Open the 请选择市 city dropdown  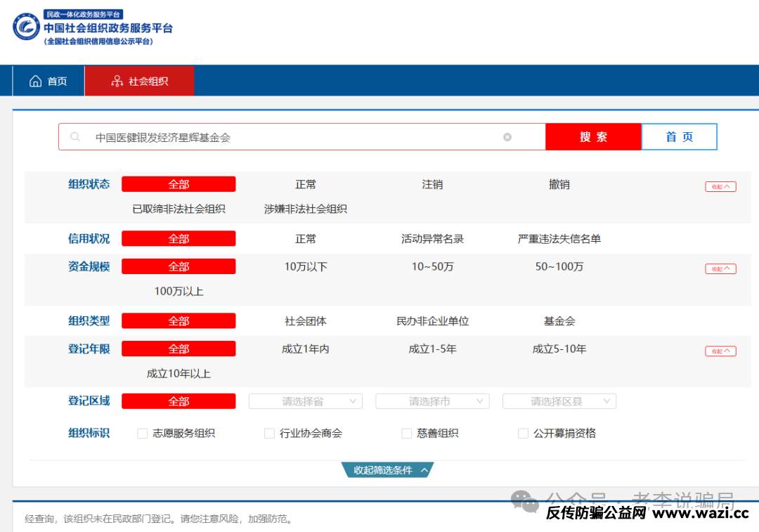tap(432, 401)
